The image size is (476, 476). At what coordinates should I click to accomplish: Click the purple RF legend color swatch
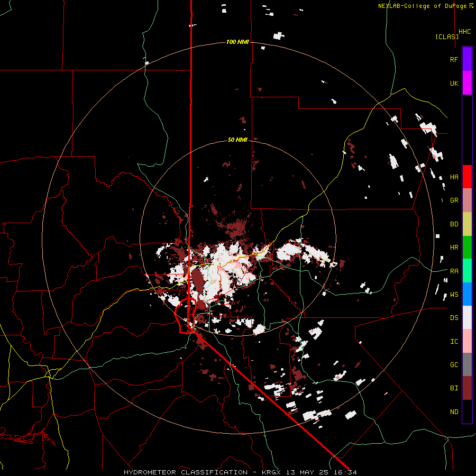(x=467, y=59)
